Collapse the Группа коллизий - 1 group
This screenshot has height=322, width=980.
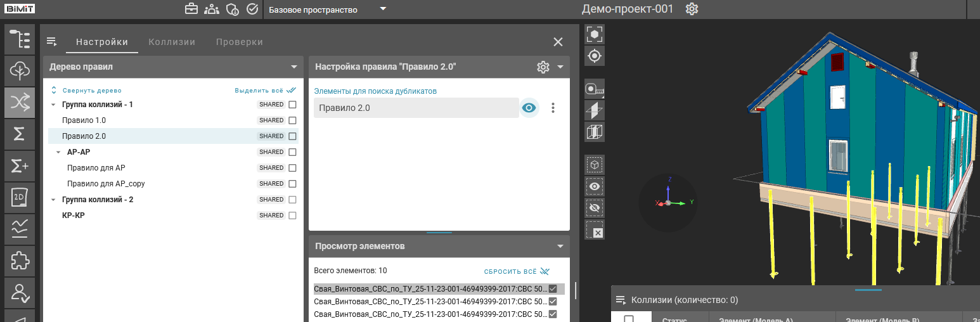(x=53, y=105)
